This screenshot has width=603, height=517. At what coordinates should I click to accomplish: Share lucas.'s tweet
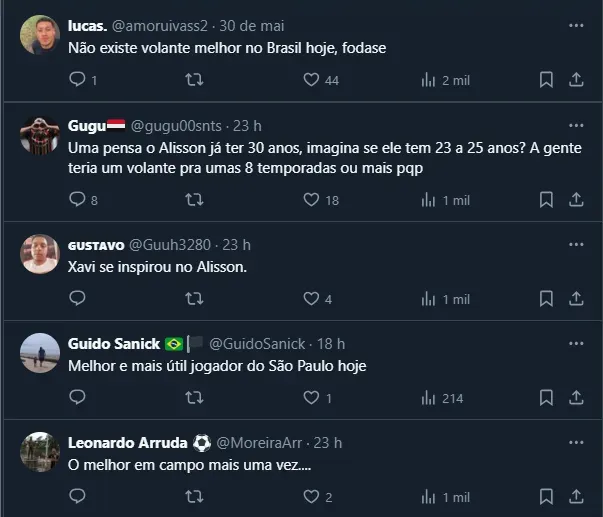576,80
